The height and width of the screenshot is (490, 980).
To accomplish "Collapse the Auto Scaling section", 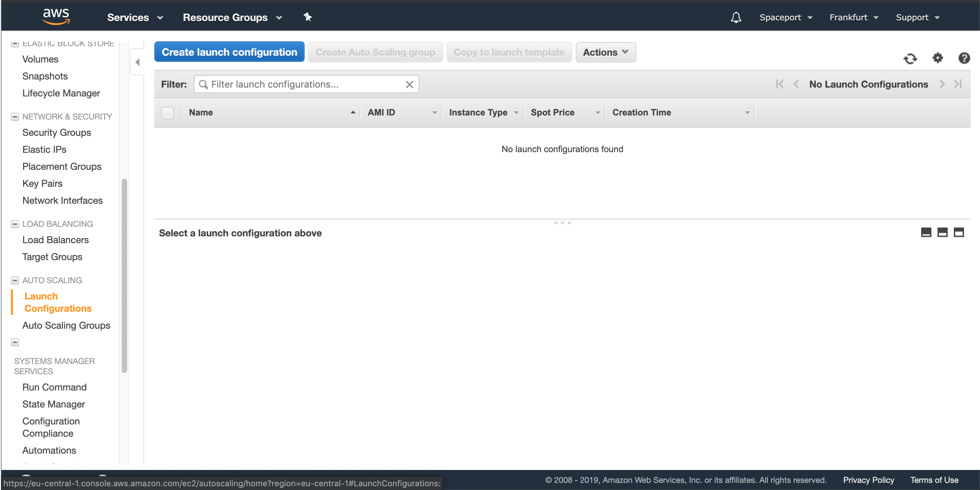I will pyautogui.click(x=15, y=280).
